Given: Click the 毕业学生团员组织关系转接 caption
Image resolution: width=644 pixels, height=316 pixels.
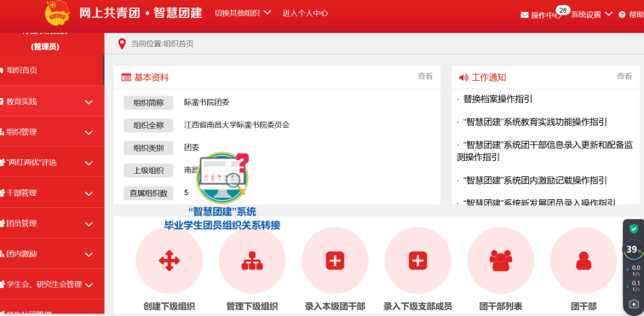Looking at the screenshot, I should click(x=222, y=226).
